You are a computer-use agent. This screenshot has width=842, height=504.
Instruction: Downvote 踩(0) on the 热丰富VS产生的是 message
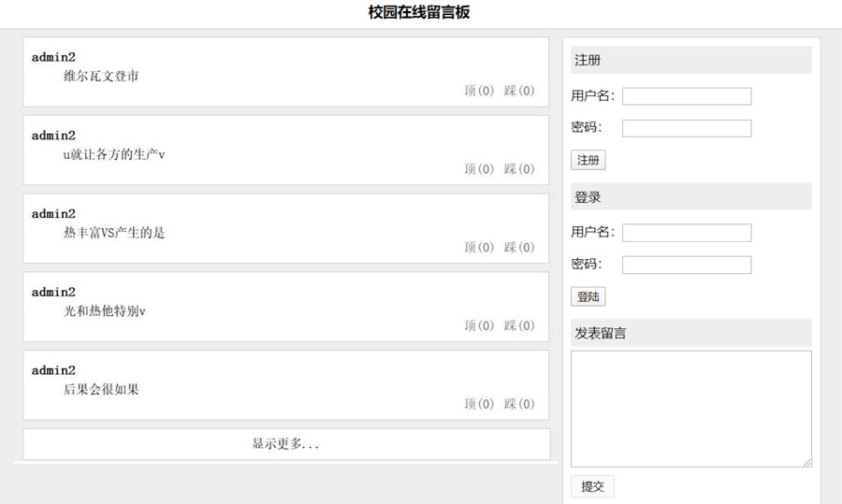pos(519,248)
